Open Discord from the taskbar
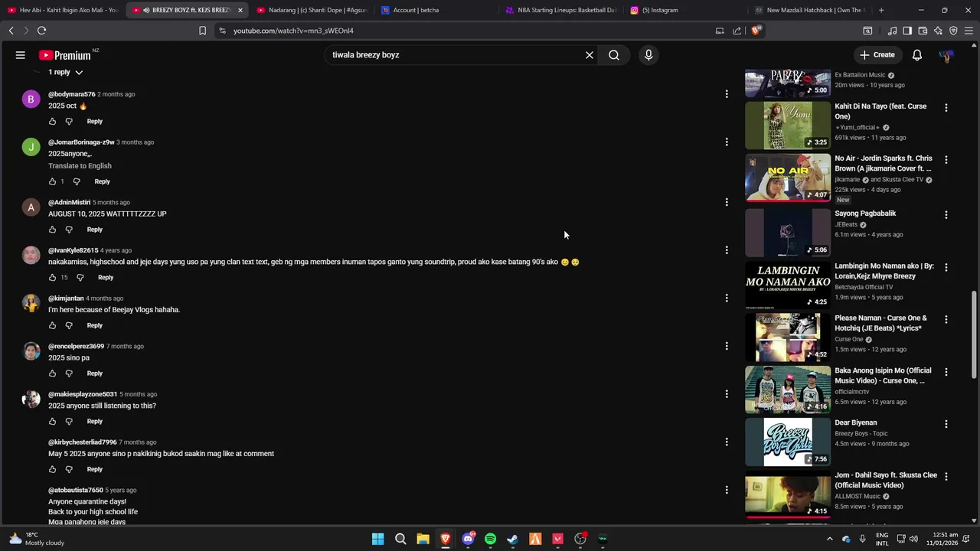Image resolution: width=980 pixels, height=551 pixels. pyautogui.click(x=468, y=539)
